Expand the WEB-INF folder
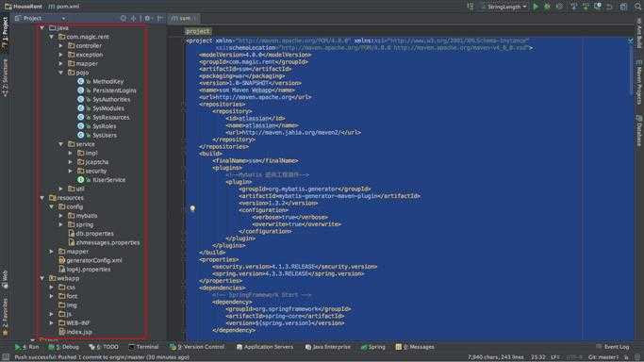 point(51,323)
